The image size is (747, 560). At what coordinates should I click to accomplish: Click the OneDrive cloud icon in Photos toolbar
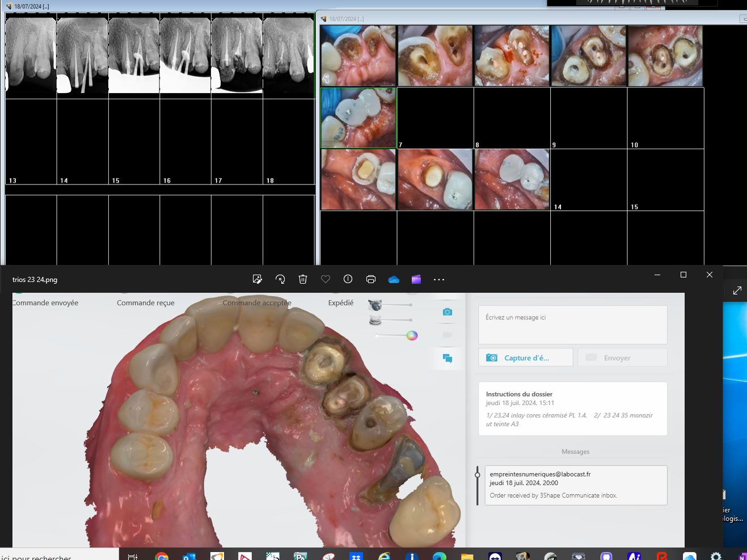tap(394, 279)
